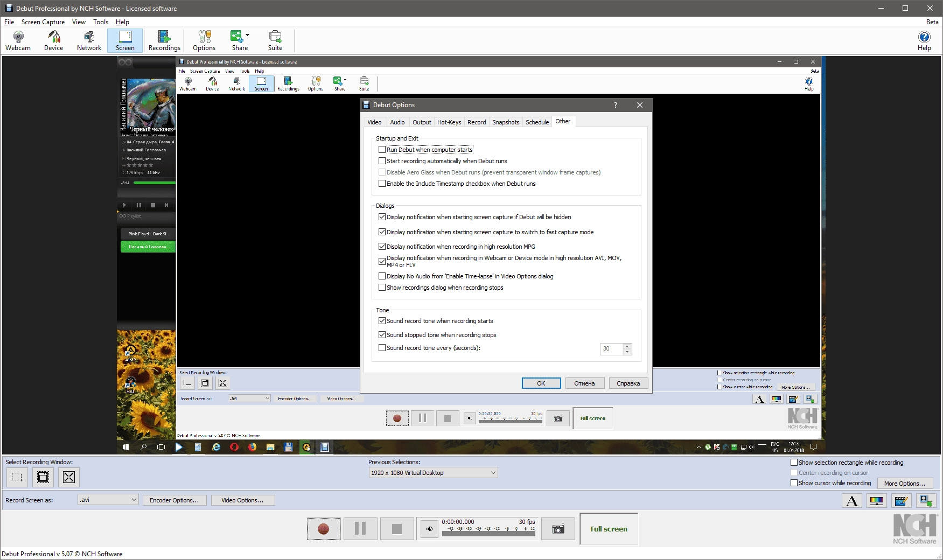
Task: Open the video effects clapperboard icon
Action: point(901,501)
